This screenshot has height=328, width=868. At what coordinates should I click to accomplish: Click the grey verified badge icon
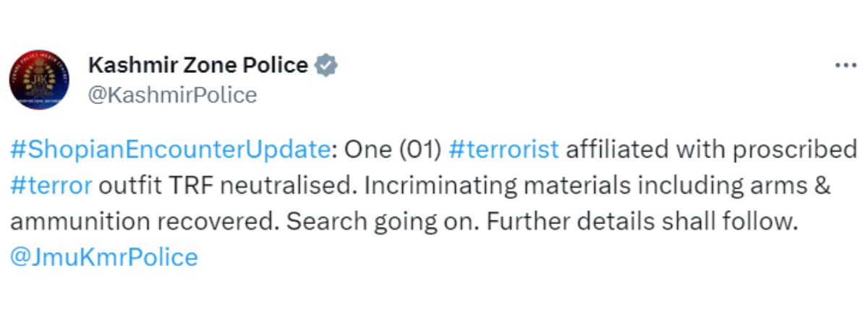point(327,66)
